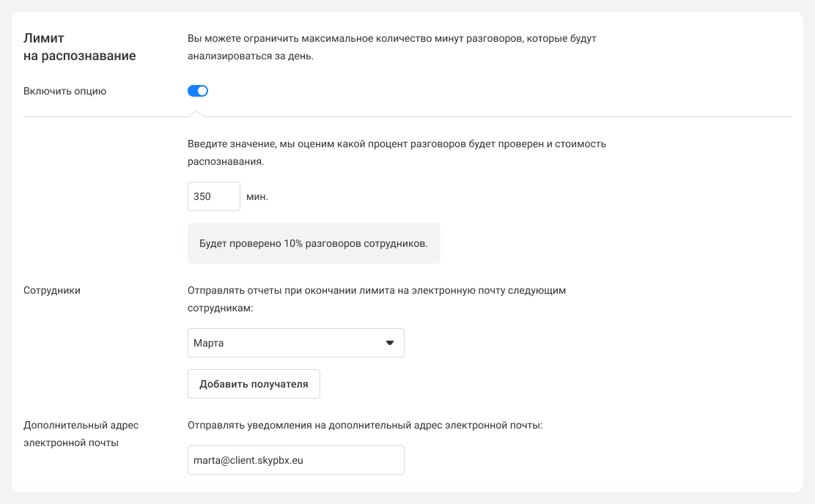Click the "Будет проверено 10% разговоров" info box
Image resolution: width=815 pixels, height=504 pixels.
click(x=314, y=243)
